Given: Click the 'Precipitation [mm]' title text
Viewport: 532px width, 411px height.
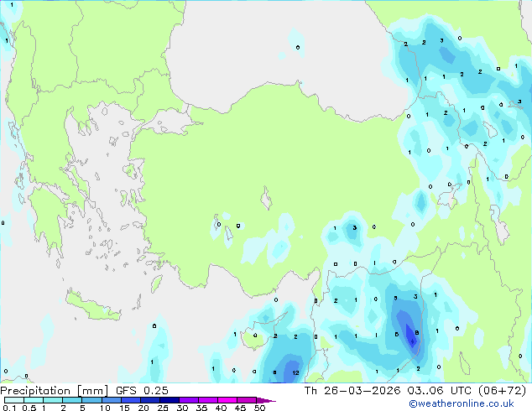Looking at the screenshot, I should point(55,391).
